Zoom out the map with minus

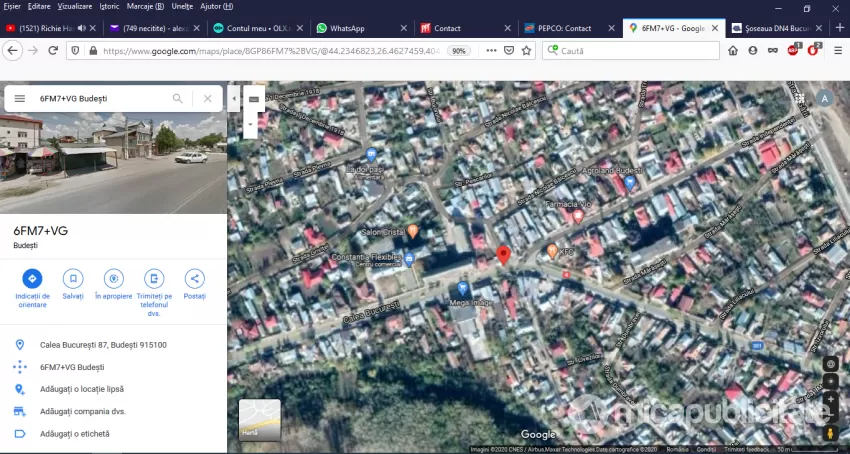point(830,415)
